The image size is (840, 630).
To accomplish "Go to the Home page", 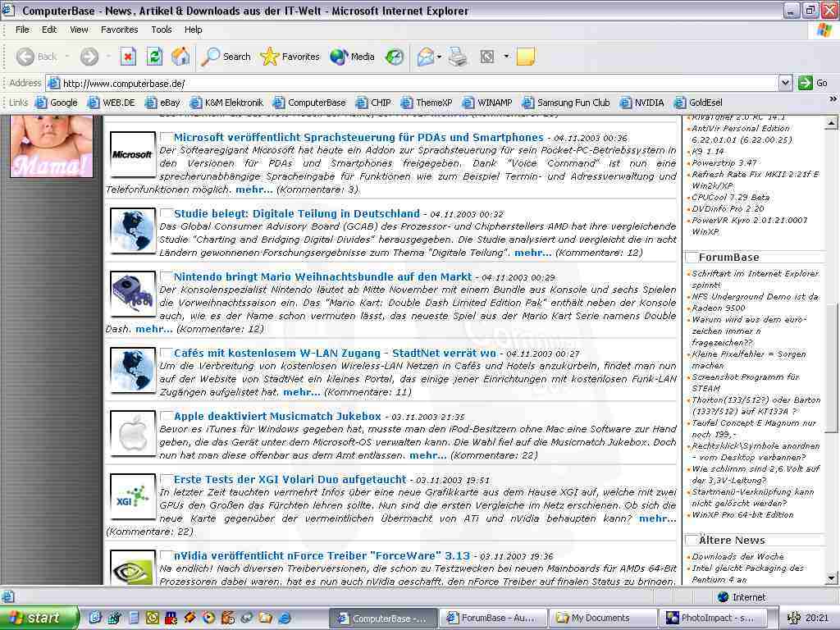I will point(180,57).
